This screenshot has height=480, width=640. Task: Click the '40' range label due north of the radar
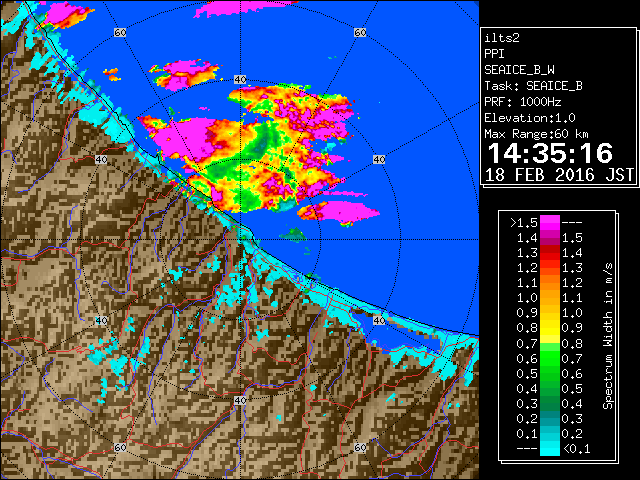coord(240,80)
